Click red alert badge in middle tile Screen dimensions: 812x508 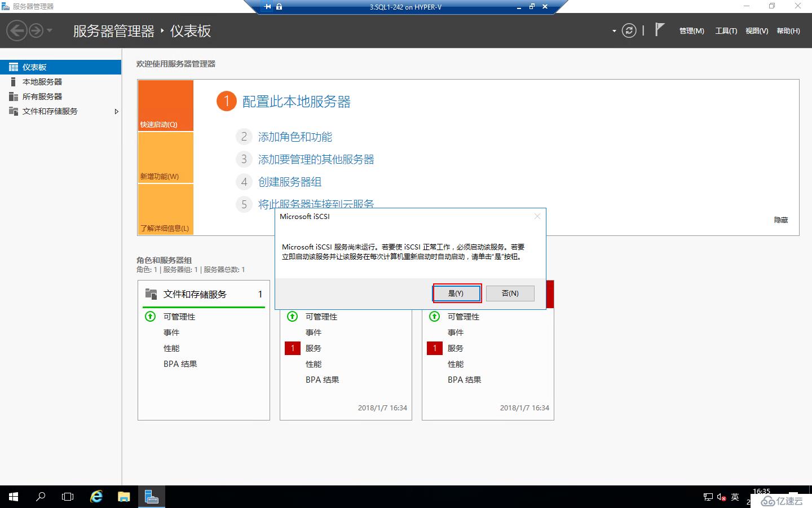click(293, 348)
